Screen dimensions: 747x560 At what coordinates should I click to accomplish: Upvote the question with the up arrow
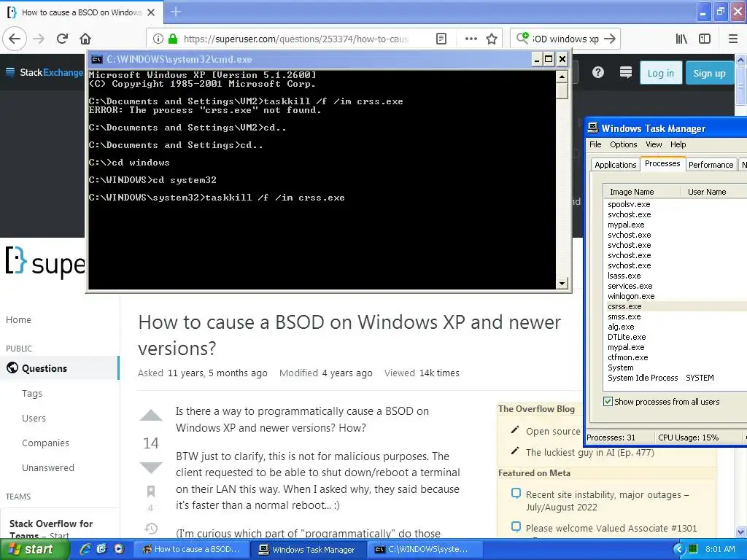[151, 415]
